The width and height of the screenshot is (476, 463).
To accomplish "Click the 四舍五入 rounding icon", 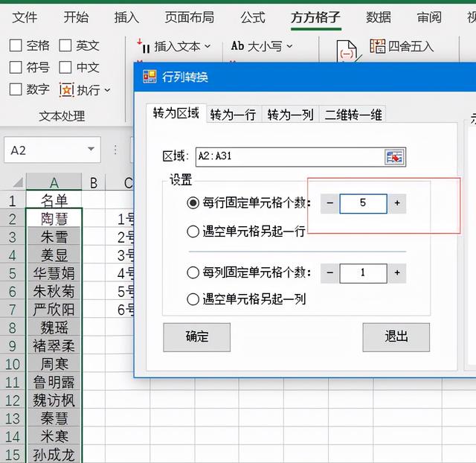I will click(x=378, y=46).
